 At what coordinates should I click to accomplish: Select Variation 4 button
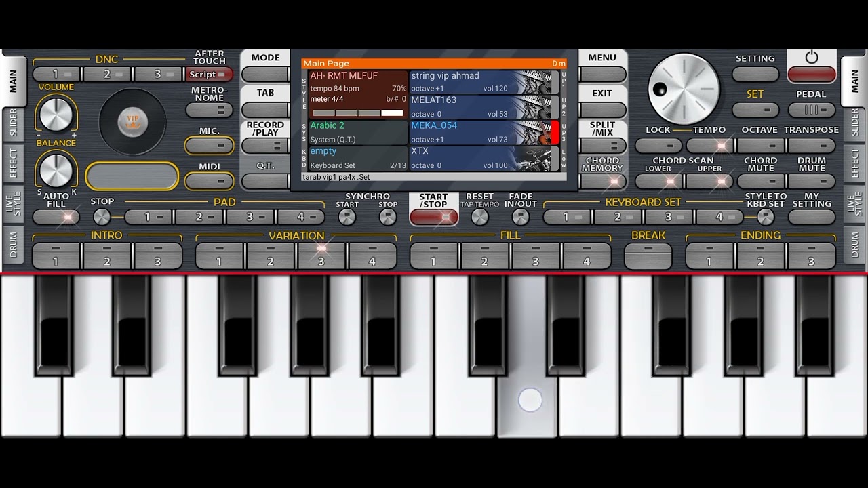pos(372,256)
